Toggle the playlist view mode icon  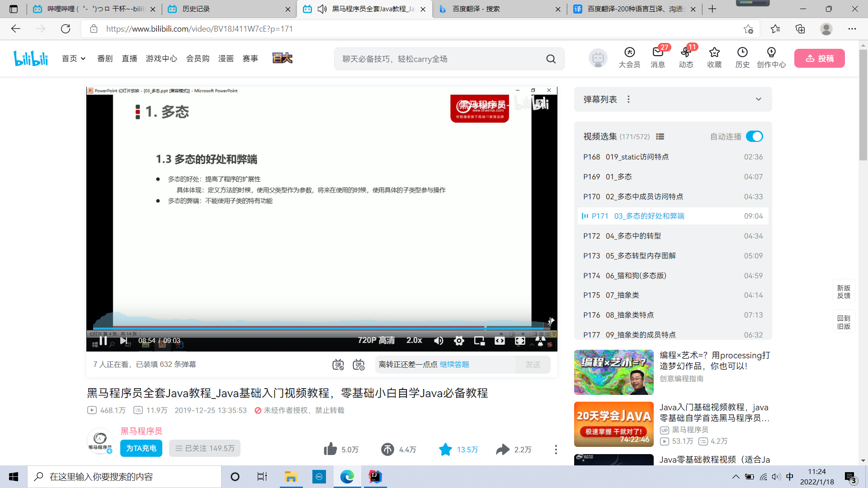pyautogui.click(x=660, y=136)
